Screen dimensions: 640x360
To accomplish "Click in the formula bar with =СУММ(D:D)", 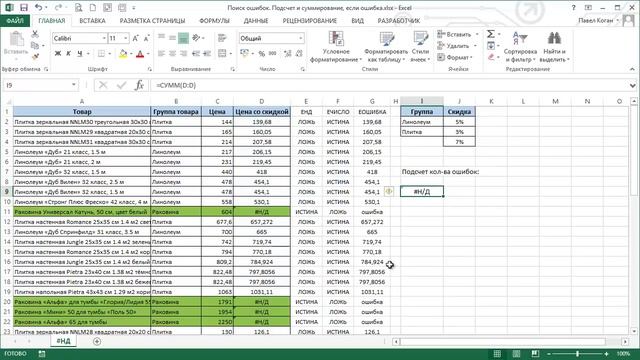I will click(388, 85).
